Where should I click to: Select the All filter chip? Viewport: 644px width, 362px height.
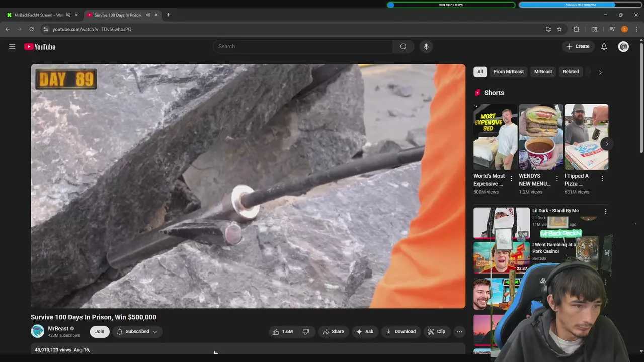pos(480,72)
